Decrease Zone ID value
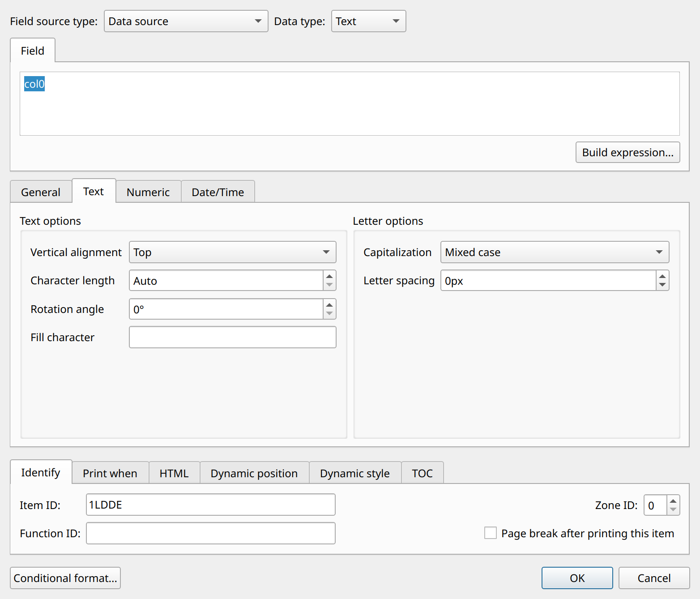Viewport: 700px width, 599px height. (673, 510)
